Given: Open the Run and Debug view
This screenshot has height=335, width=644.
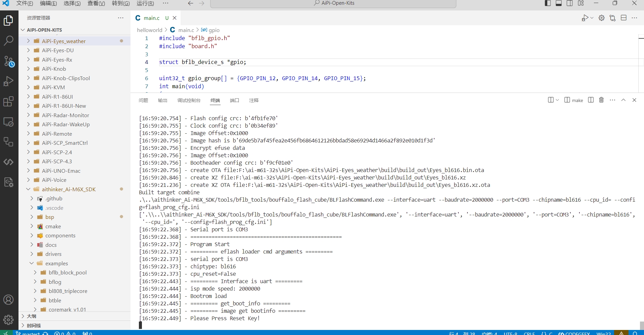Looking at the screenshot, I should coord(8,81).
